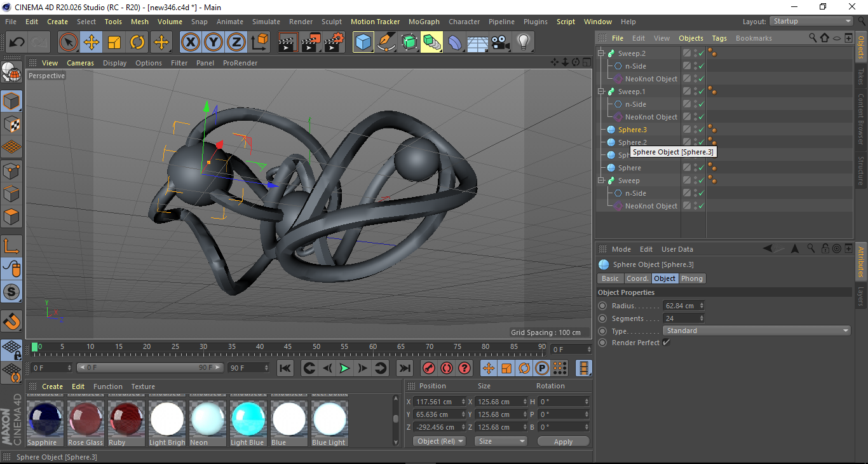Image resolution: width=868 pixels, height=464 pixels.
Task: Open Edit Render Settings icon
Action: point(334,43)
